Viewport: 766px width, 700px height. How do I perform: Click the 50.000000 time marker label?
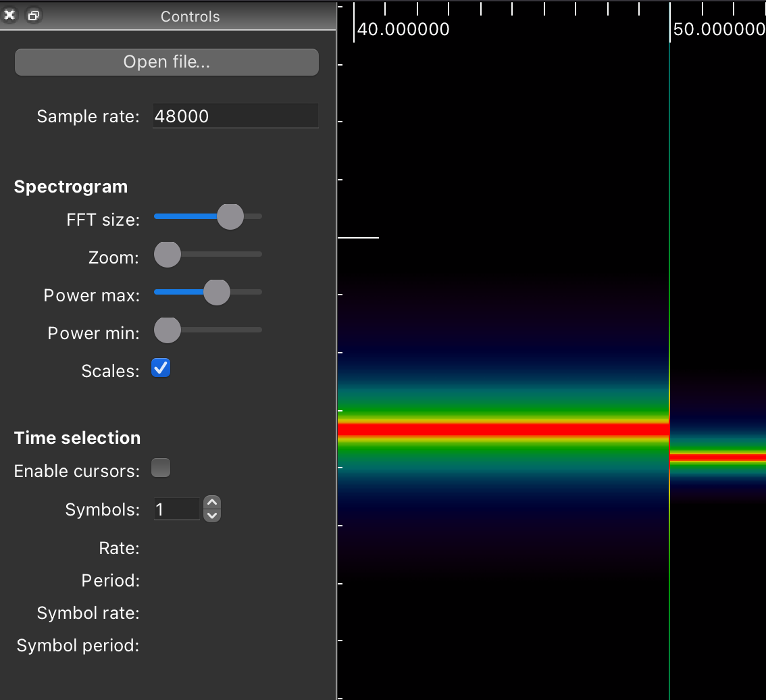coord(719,29)
